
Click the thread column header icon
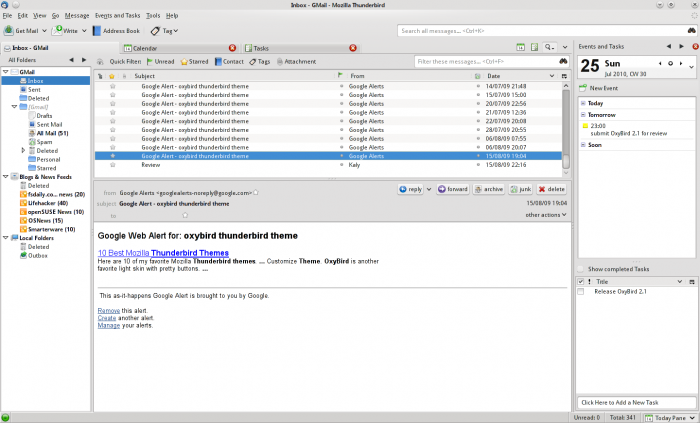100,76
